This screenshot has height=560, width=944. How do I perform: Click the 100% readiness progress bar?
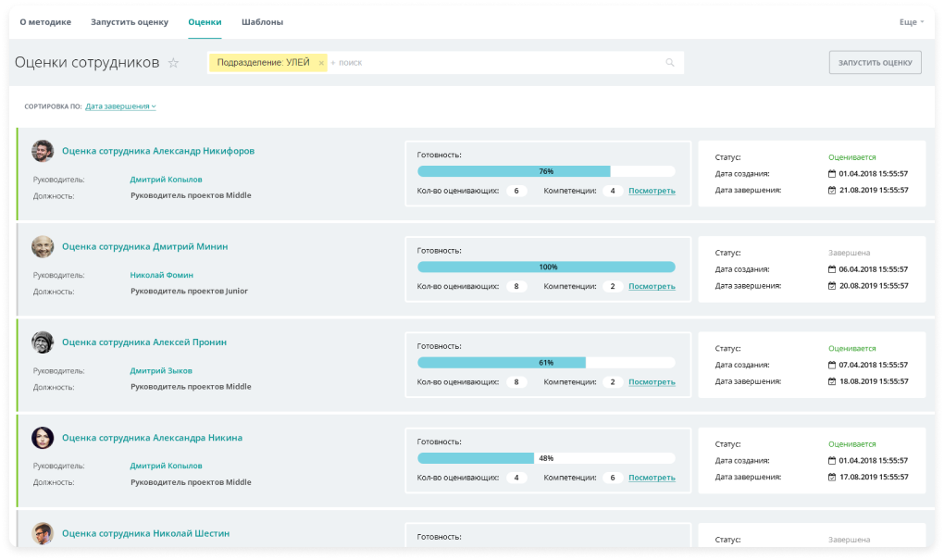(546, 268)
